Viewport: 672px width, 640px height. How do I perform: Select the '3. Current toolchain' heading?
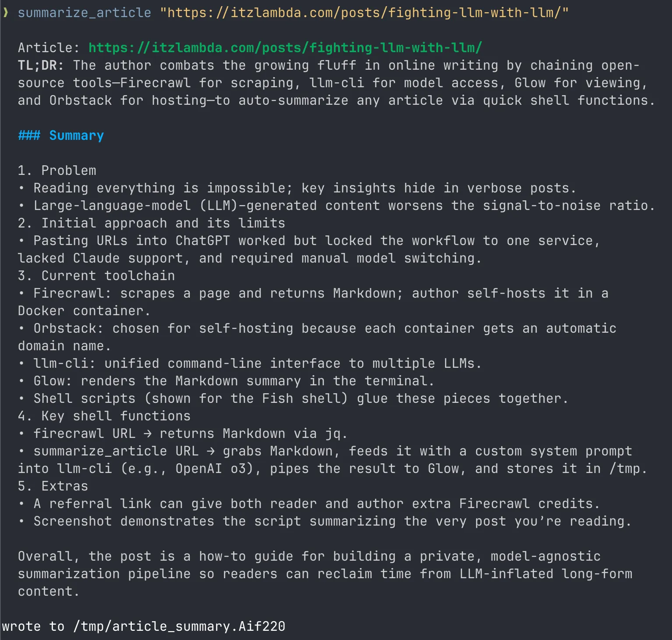tap(96, 276)
